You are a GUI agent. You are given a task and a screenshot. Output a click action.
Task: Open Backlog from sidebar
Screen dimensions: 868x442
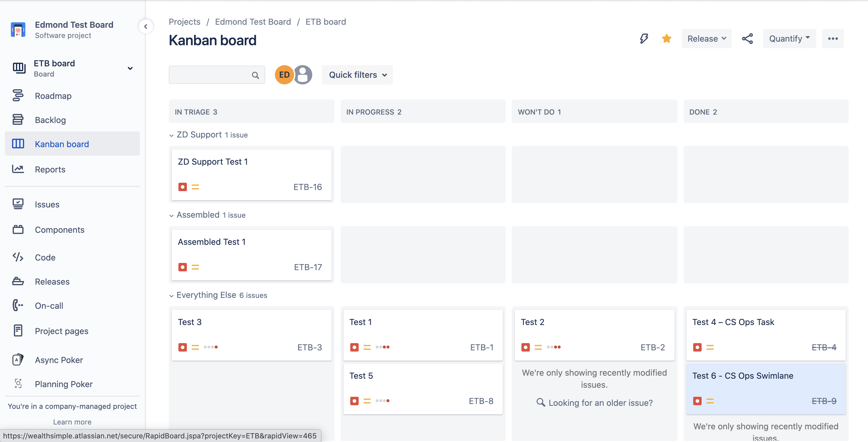pyautogui.click(x=72, y=120)
